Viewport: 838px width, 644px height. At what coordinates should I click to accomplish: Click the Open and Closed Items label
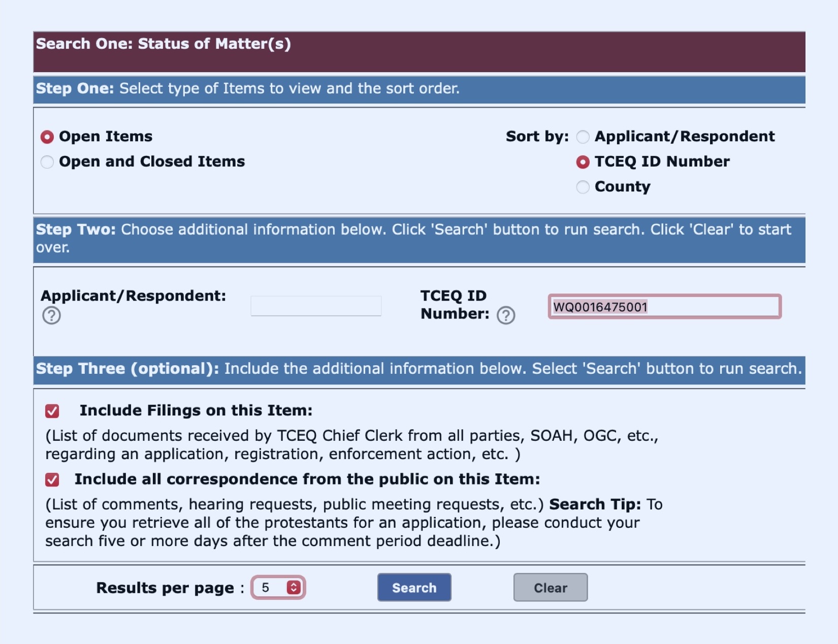[x=152, y=162]
